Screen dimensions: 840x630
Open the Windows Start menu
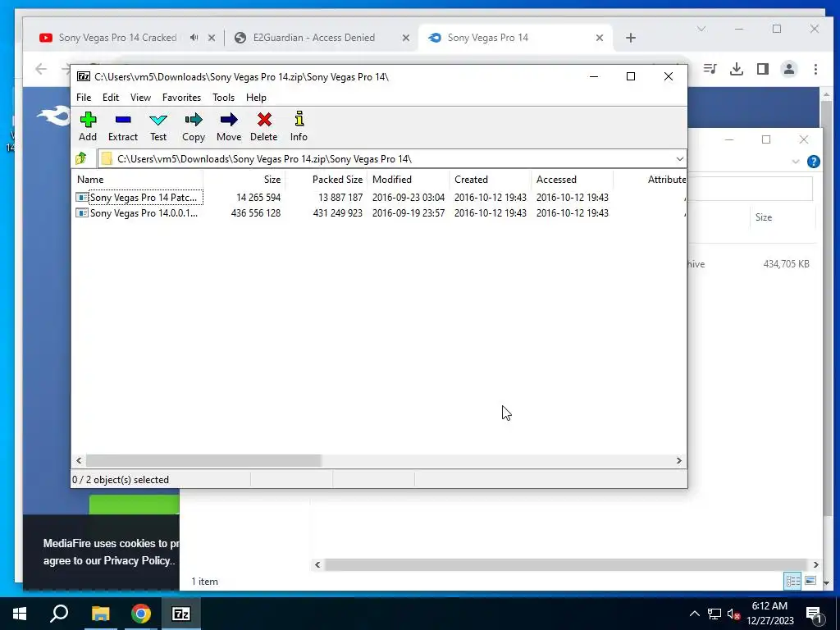point(20,614)
